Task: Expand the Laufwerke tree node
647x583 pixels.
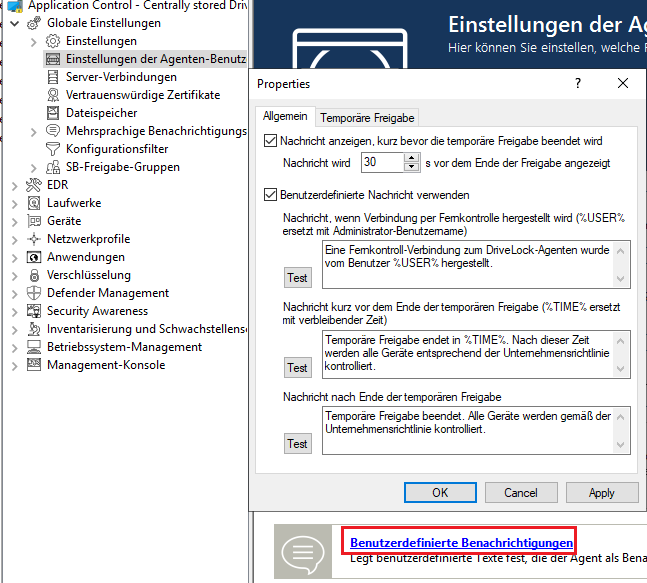Action: point(15,203)
